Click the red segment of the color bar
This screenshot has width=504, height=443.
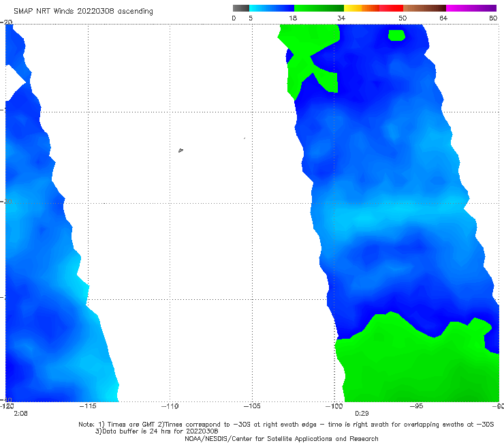(x=391, y=8)
